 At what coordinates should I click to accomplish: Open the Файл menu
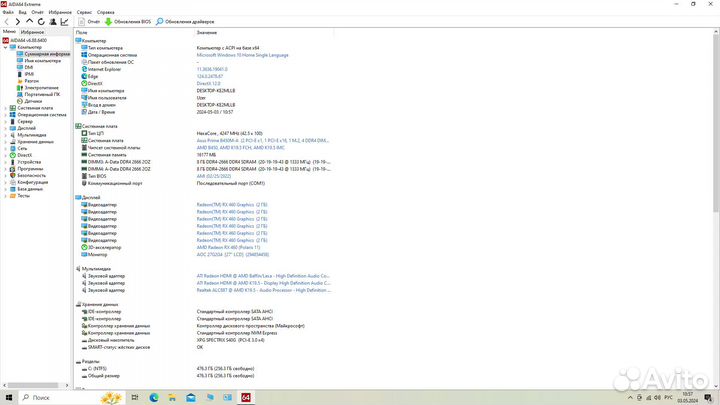pos(8,12)
